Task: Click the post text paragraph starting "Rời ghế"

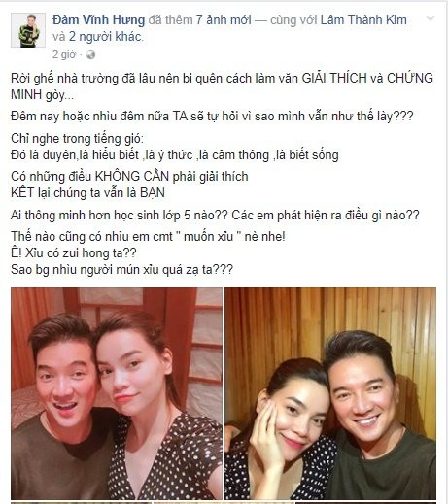Action: click(x=222, y=86)
